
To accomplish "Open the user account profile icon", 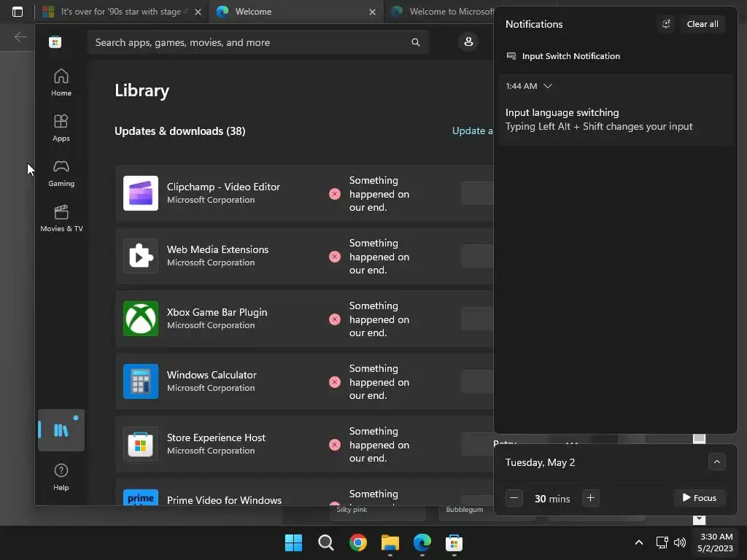I will 468,42.
